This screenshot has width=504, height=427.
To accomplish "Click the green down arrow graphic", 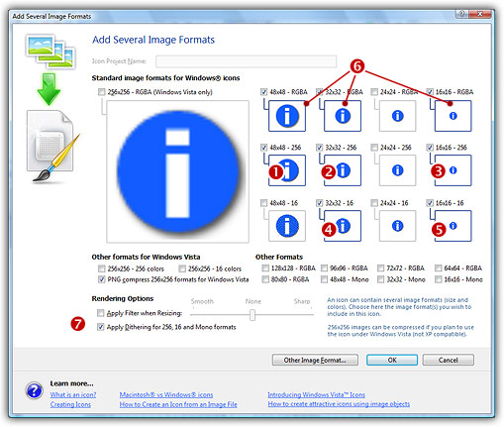I will tap(49, 89).
